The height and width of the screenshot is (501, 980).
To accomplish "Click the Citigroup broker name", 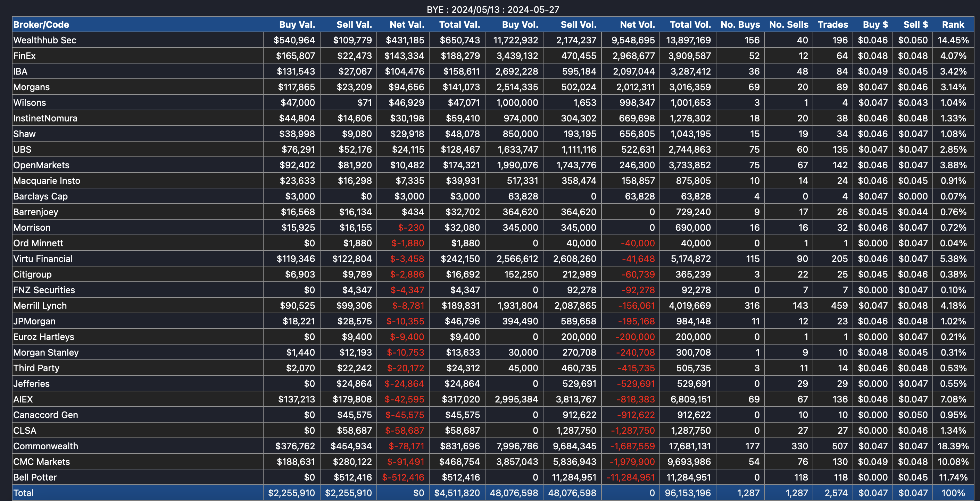I will point(32,274).
